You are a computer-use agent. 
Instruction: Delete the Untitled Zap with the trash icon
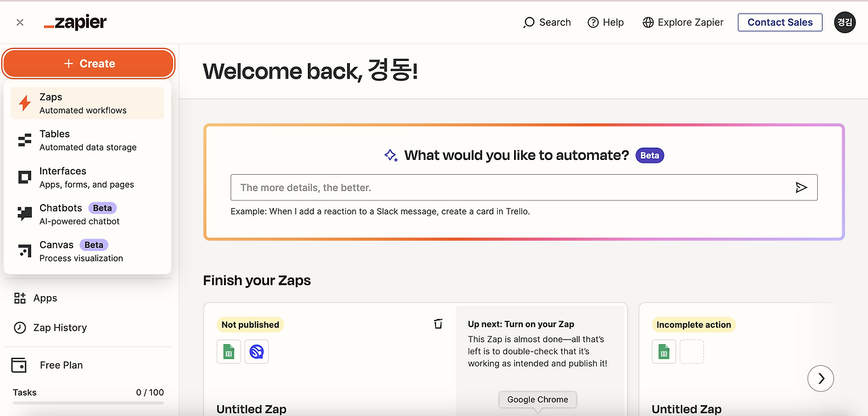click(x=438, y=324)
